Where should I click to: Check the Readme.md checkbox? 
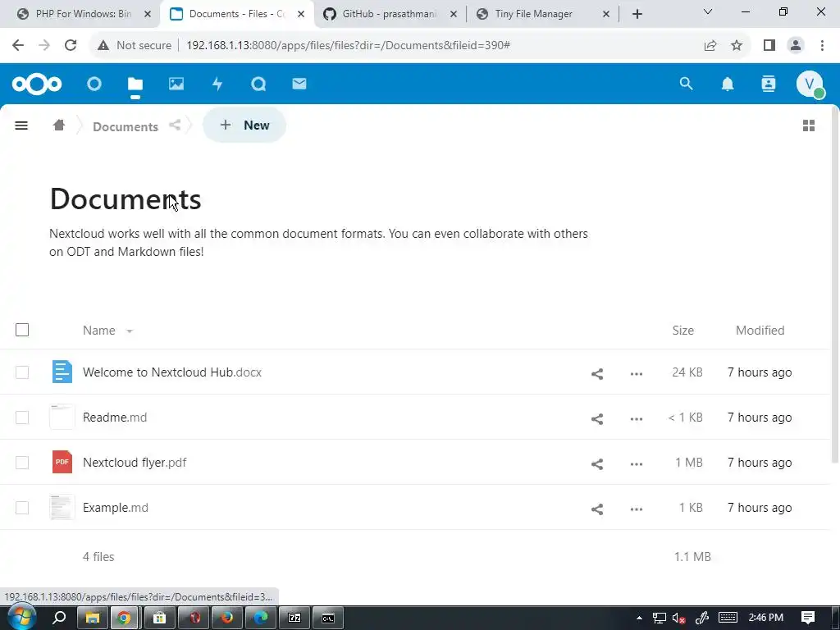click(22, 418)
